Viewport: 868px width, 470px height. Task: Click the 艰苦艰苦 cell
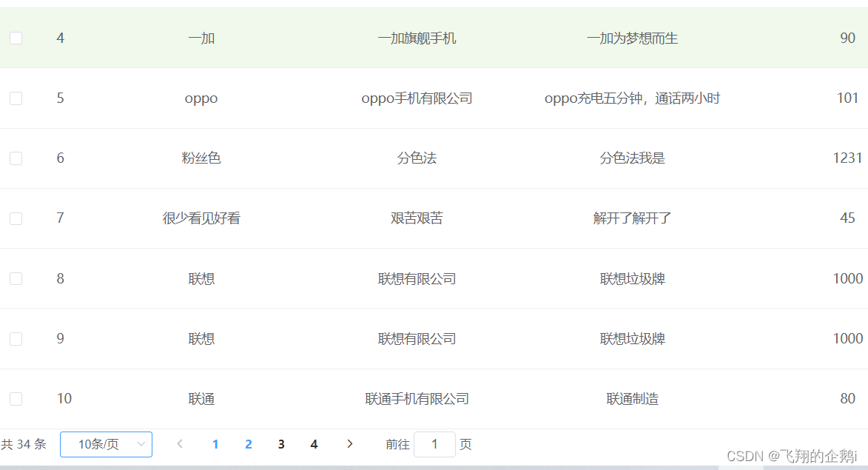pyautogui.click(x=417, y=218)
